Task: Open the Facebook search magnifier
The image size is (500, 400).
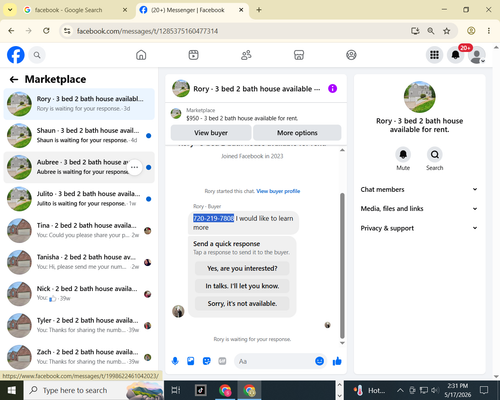Action: click(37, 55)
